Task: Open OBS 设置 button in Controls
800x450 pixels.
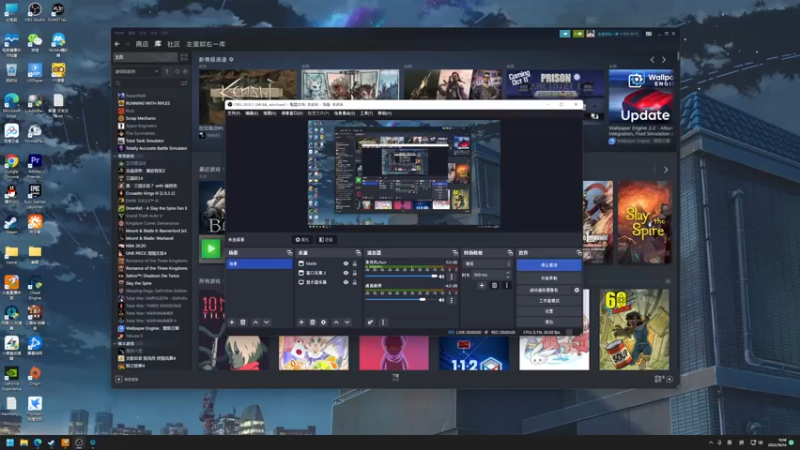Action: pyautogui.click(x=549, y=311)
